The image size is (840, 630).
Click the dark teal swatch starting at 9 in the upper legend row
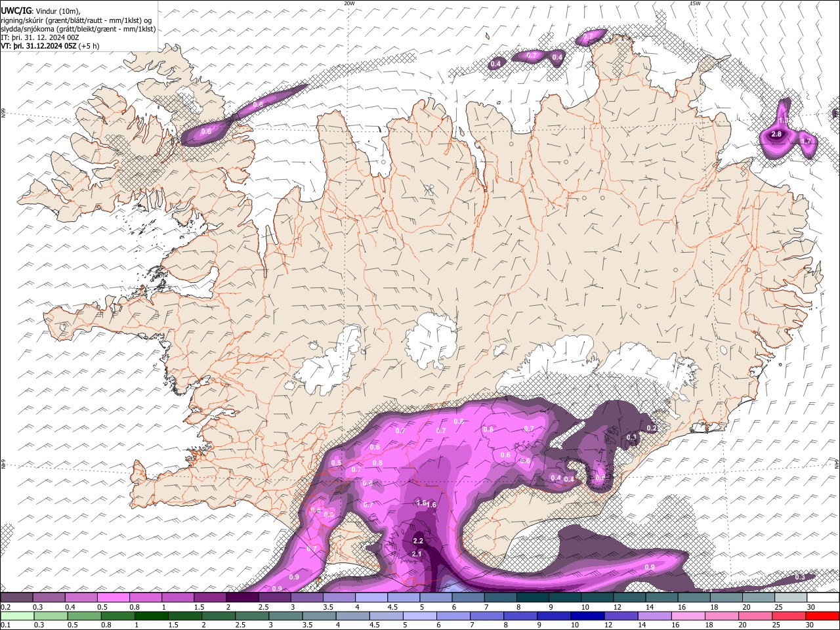[565, 598]
